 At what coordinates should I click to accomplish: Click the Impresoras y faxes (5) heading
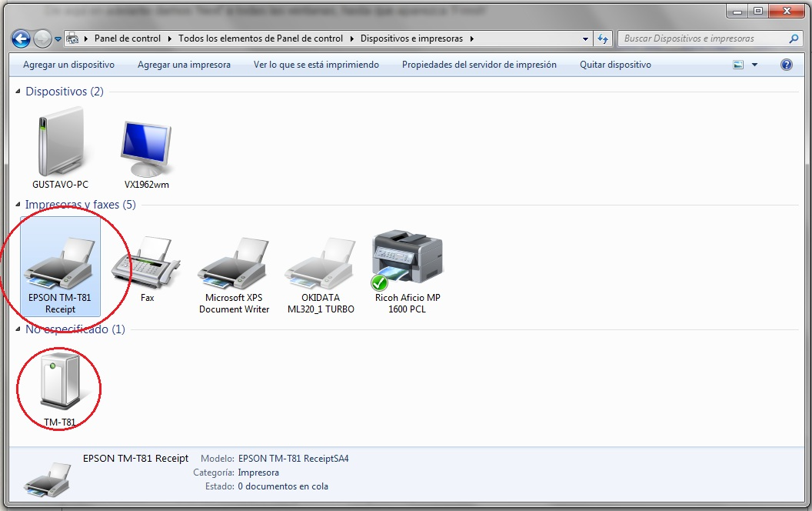(81, 204)
